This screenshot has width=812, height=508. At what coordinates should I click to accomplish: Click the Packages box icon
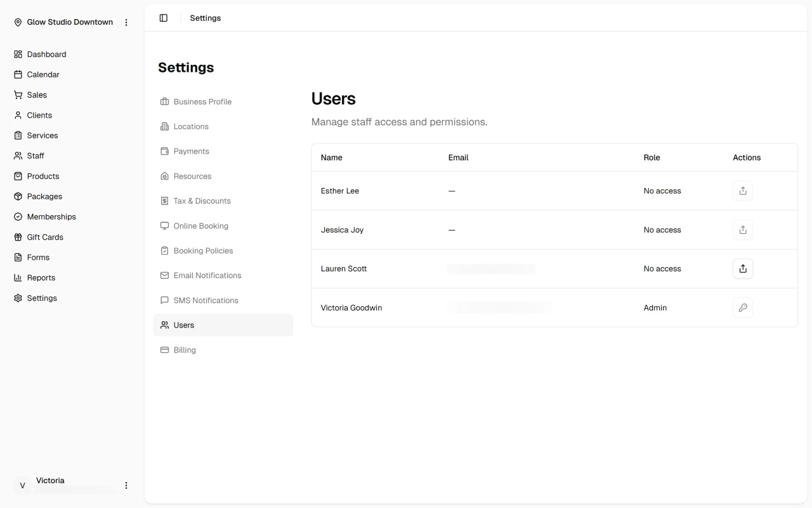(x=18, y=196)
